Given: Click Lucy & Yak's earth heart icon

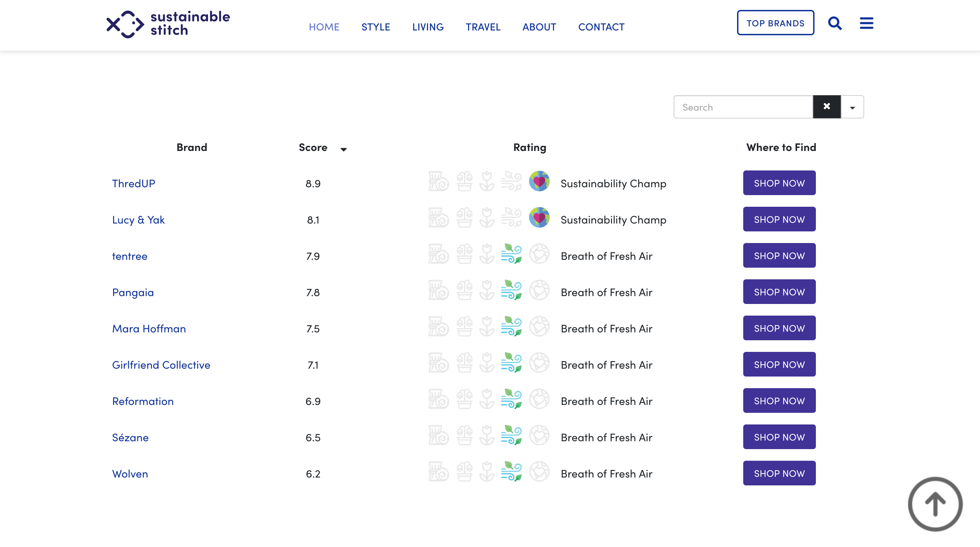Looking at the screenshot, I should (539, 217).
